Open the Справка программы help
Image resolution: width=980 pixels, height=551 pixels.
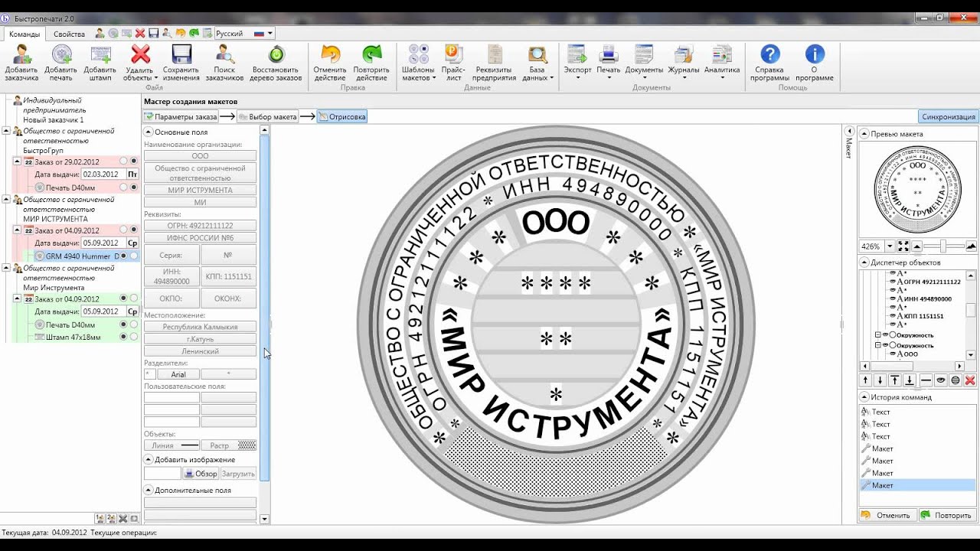[x=769, y=63]
